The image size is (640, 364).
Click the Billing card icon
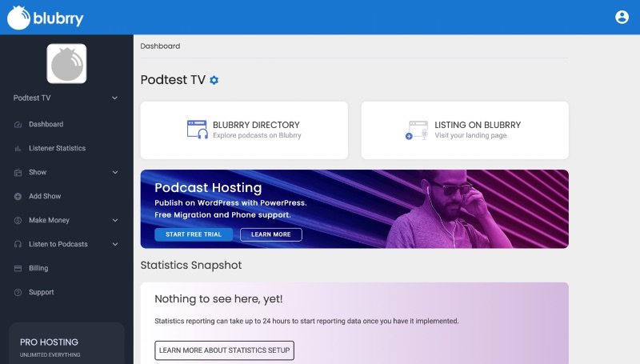pos(18,269)
